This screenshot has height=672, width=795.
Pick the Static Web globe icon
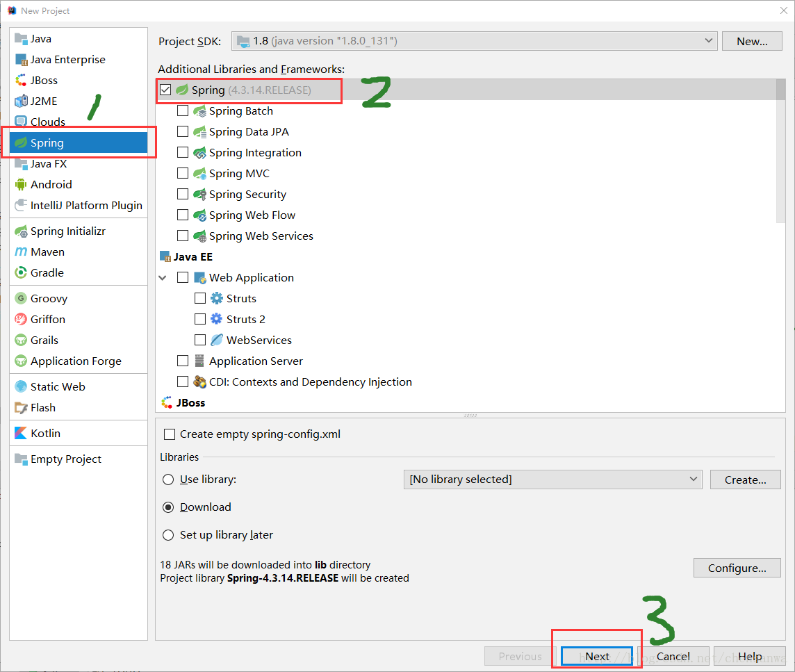[x=21, y=386]
